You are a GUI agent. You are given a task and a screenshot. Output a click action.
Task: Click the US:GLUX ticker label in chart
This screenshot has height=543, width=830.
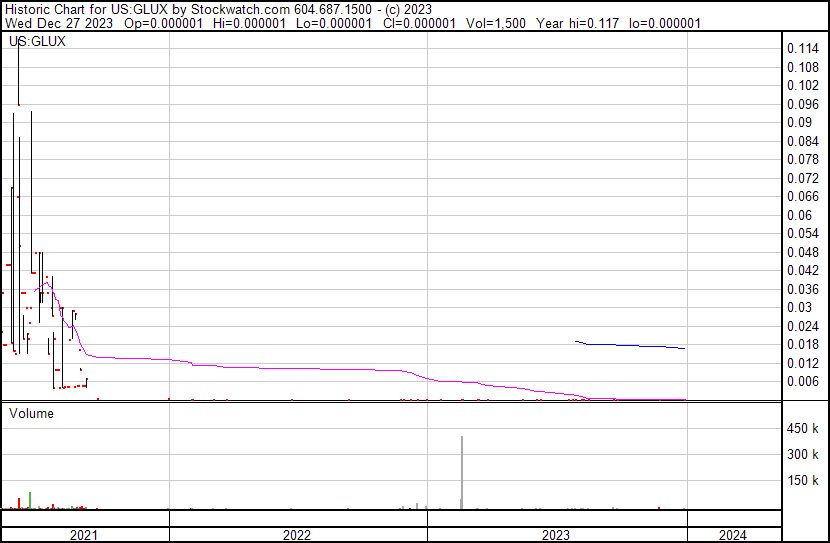[x=37, y=42]
